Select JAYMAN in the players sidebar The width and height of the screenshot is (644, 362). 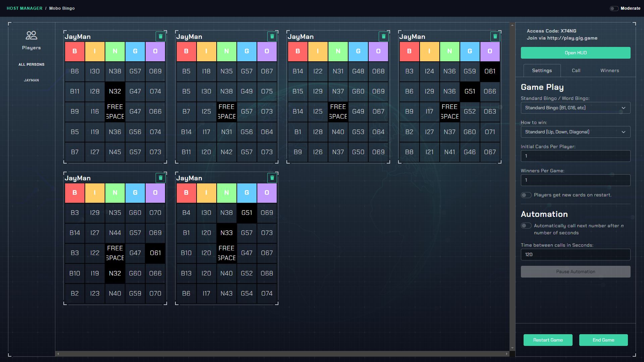click(31, 80)
